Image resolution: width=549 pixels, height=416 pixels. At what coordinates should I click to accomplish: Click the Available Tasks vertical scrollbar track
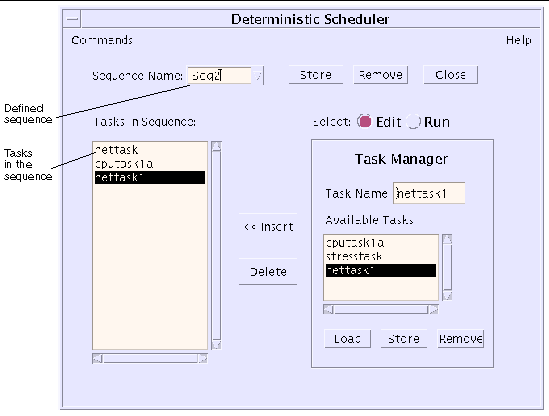coord(447,268)
